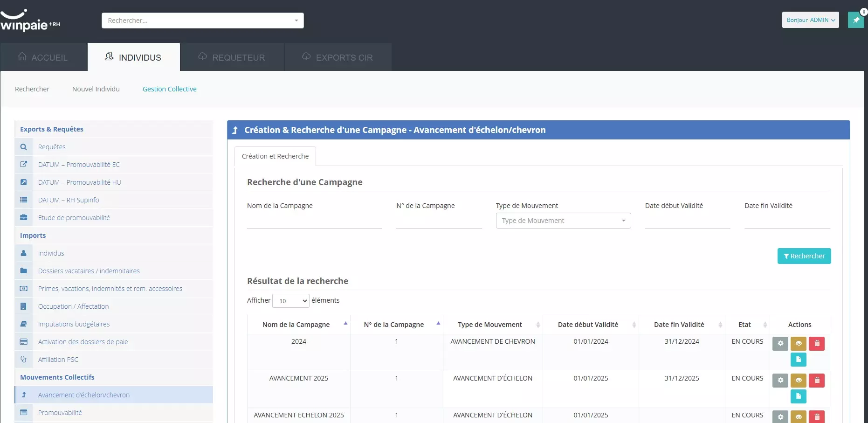Open Affiliation PSC import link

click(114, 360)
